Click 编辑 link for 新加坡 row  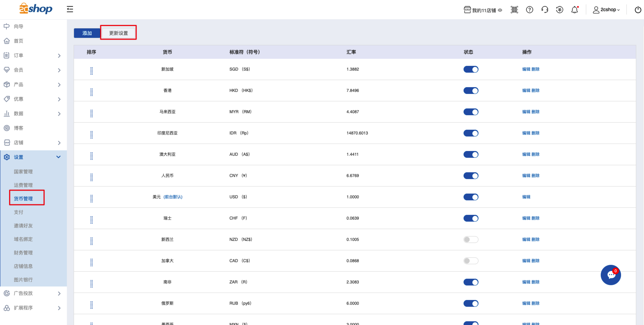(x=526, y=69)
